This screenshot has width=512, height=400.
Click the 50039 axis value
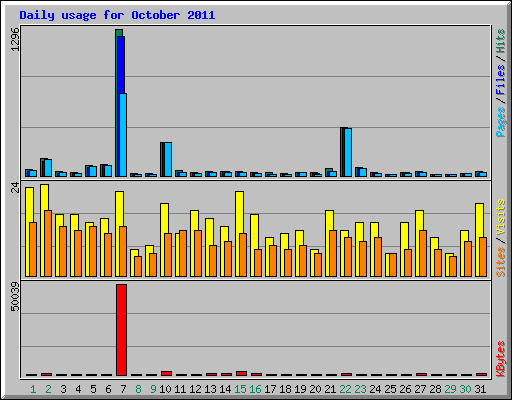[15, 297]
